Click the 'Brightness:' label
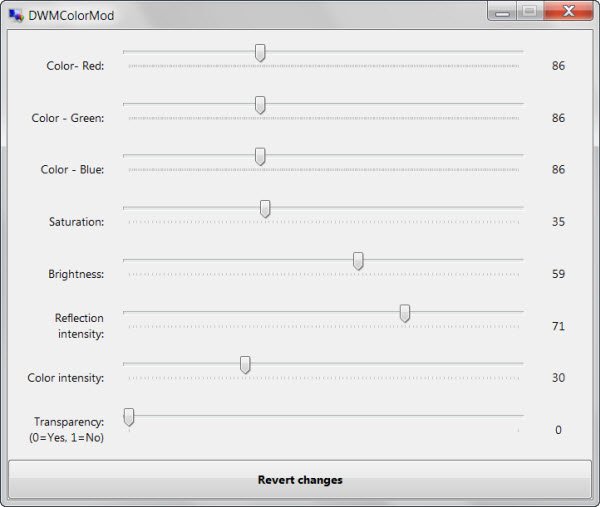Viewport: 600px width, 507px height. click(x=76, y=274)
